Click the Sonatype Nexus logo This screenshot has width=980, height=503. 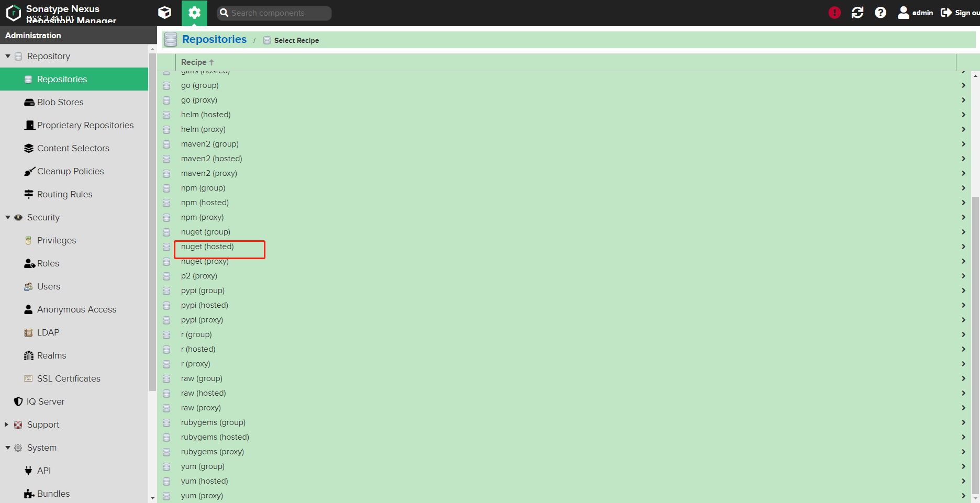13,13
